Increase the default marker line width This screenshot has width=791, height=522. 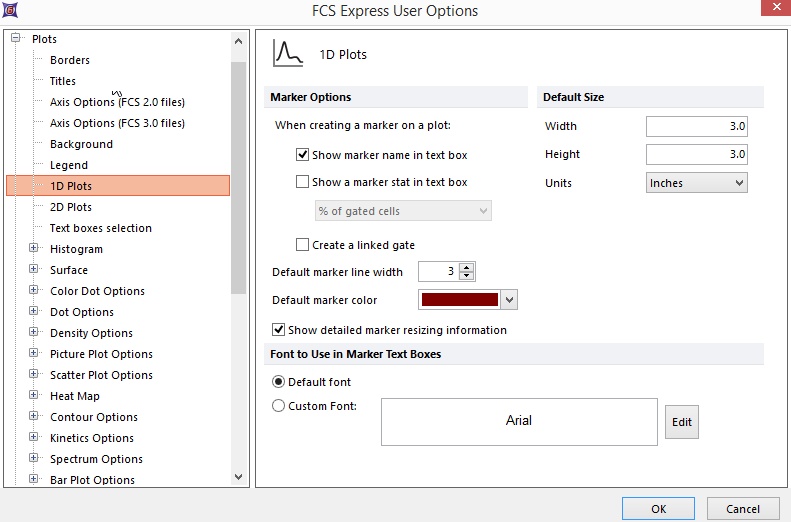[x=467, y=268]
